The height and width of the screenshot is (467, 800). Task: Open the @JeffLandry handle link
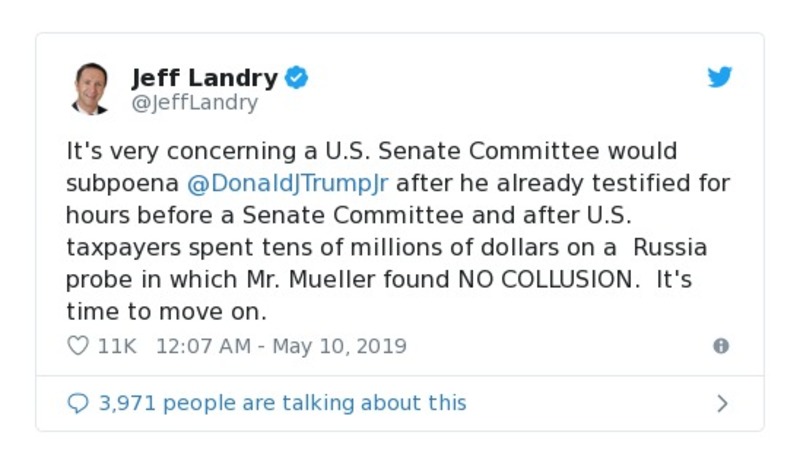pos(194,102)
